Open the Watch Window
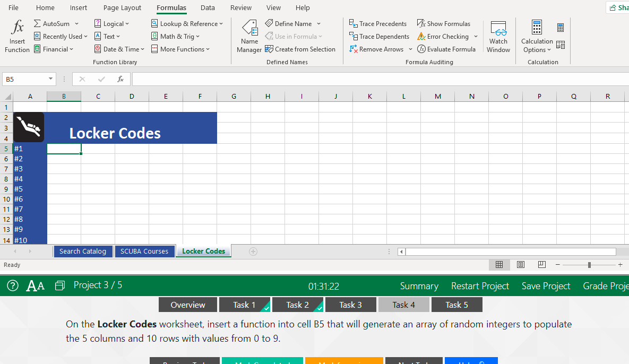 tap(498, 35)
